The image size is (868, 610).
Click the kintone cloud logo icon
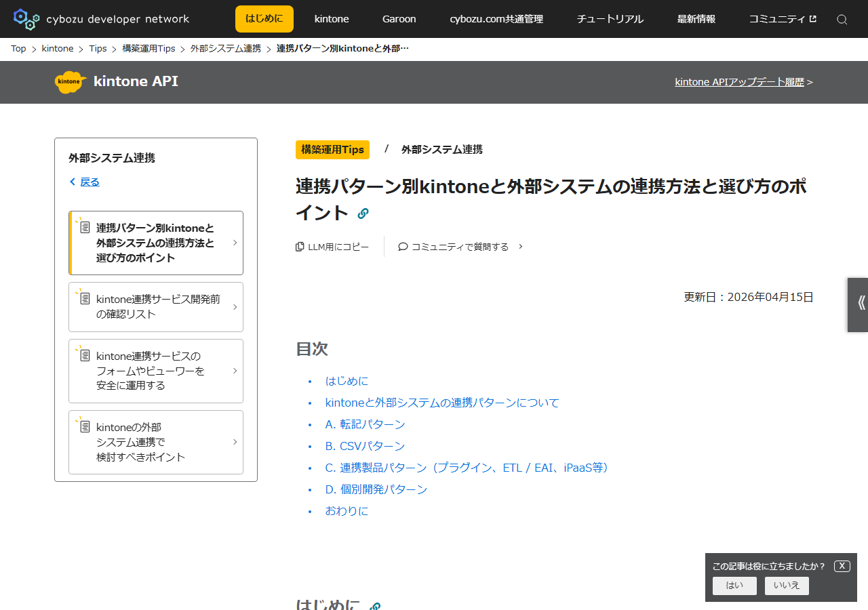click(x=71, y=82)
